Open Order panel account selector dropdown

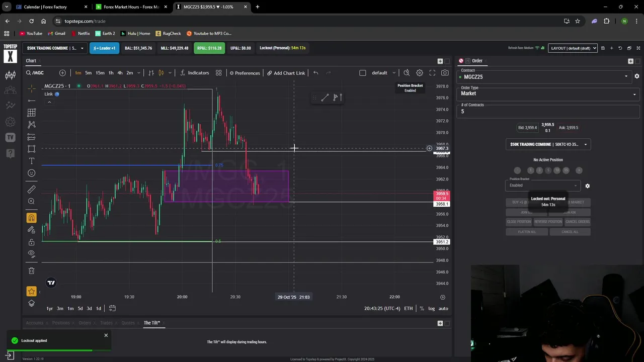pyautogui.click(x=548, y=144)
